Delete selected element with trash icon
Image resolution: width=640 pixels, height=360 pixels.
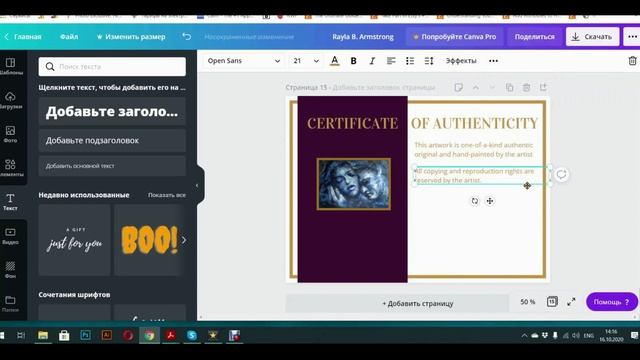tap(632, 61)
